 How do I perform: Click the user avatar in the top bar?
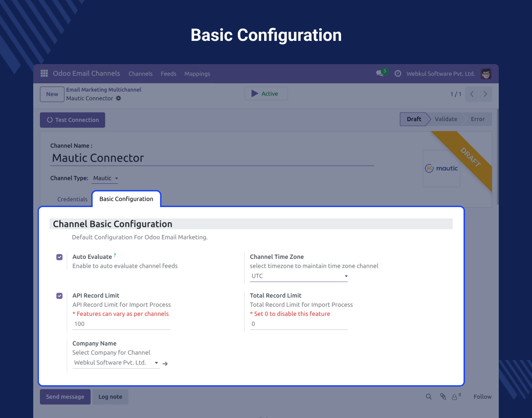(x=485, y=74)
